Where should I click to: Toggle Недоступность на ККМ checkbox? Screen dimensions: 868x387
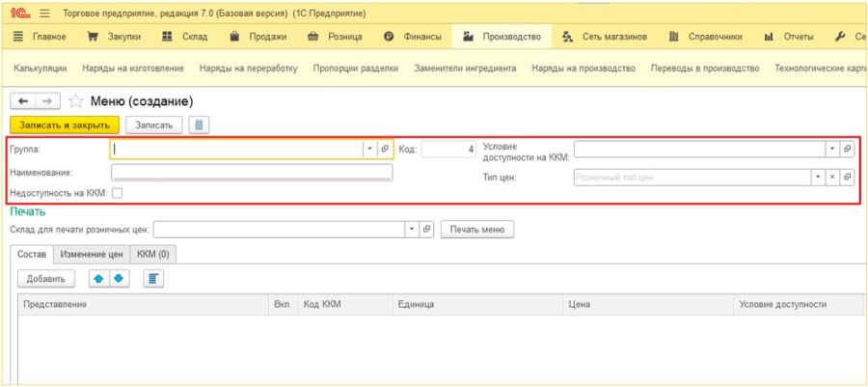click(x=117, y=193)
